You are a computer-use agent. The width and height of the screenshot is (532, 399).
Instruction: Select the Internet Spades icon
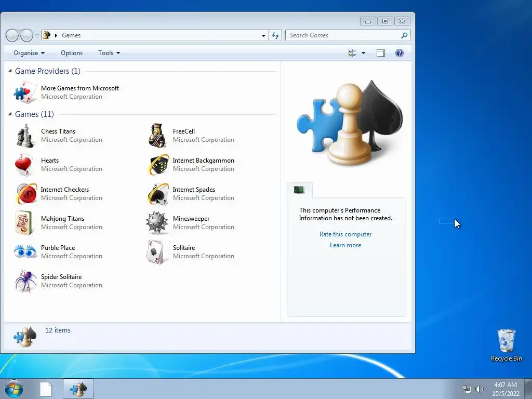158,194
